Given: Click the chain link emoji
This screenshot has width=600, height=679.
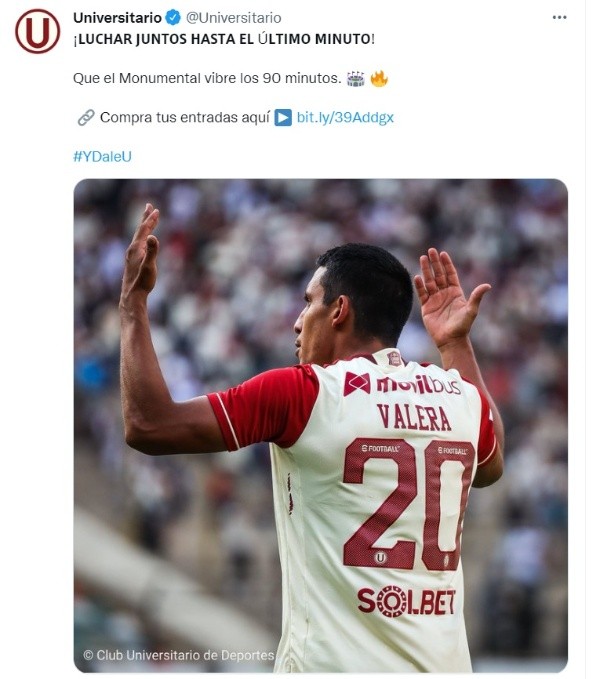Looking at the screenshot, I should [x=86, y=117].
